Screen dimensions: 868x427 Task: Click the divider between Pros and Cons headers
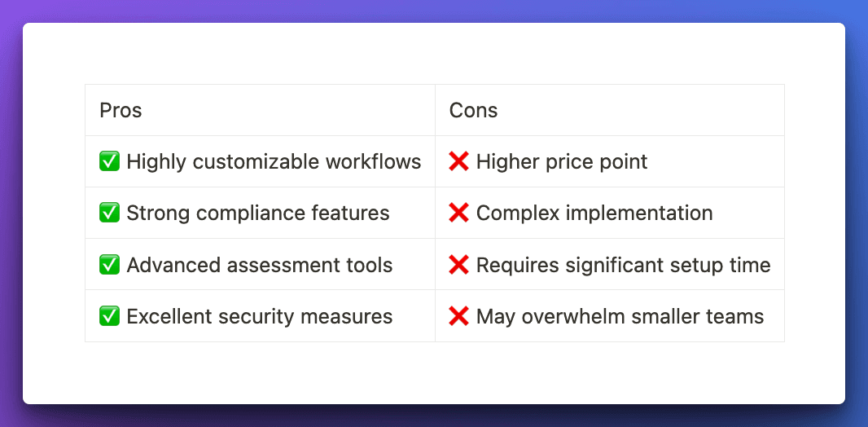[x=435, y=110]
